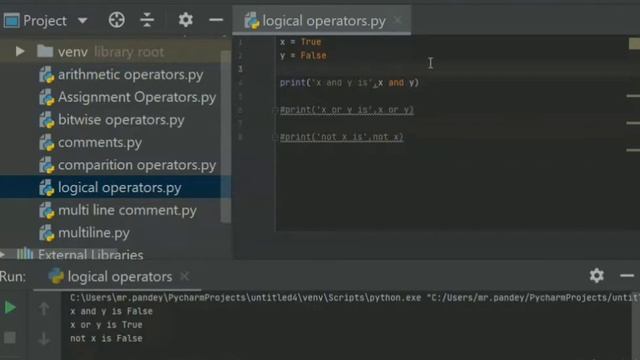This screenshot has height=360, width=640.
Task: Click the Python icon beside multiline.py
Action: pyautogui.click(x=47, y=233)
